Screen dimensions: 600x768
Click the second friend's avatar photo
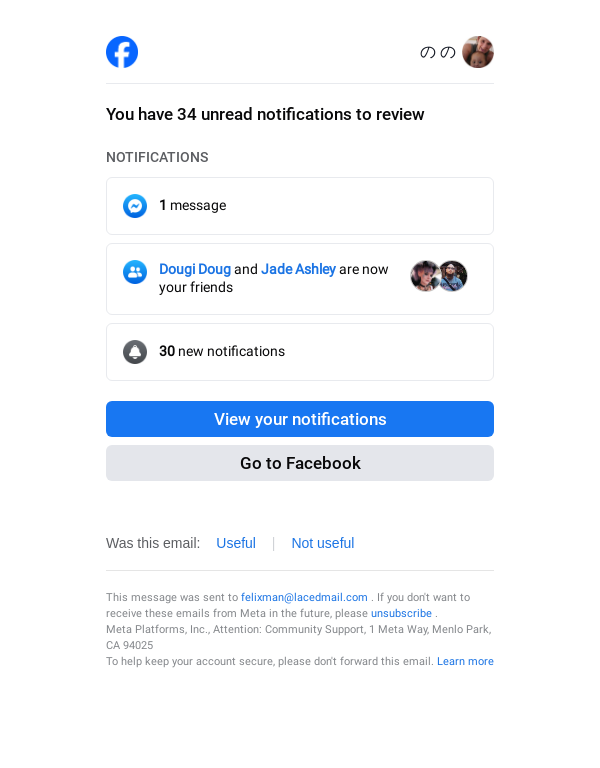453,276
